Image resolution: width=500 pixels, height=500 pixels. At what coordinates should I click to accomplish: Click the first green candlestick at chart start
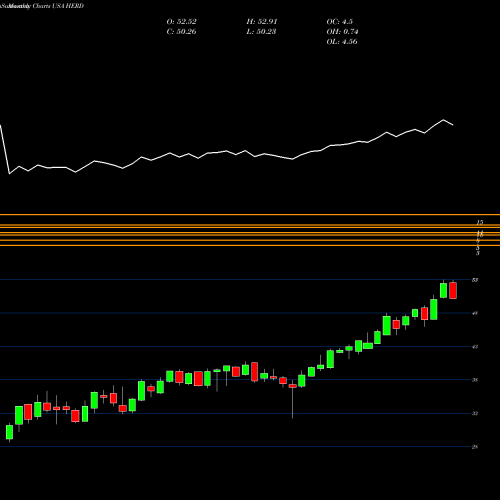(x=9, y=432)
